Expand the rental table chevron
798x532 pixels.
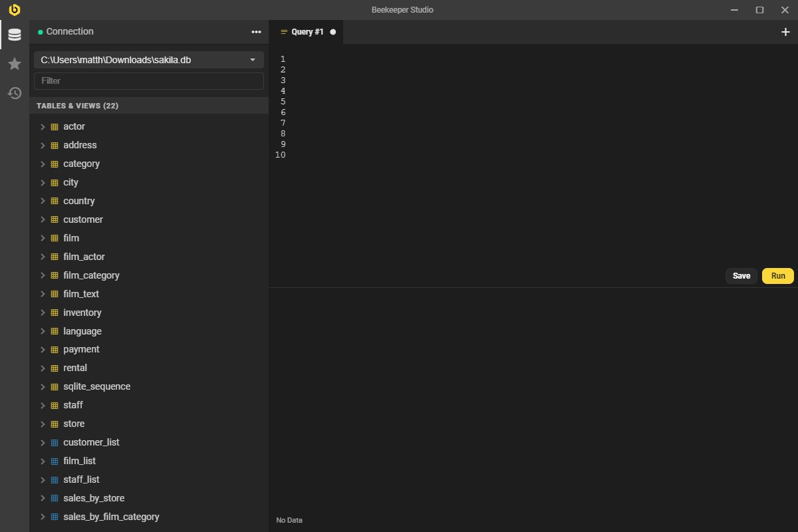pyautogui.click(x=43, y=368)
